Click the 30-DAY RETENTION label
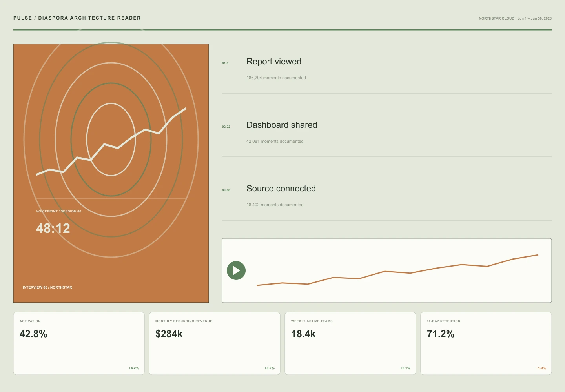The width and height of the screenshot is (565, 392). (444, 321)
